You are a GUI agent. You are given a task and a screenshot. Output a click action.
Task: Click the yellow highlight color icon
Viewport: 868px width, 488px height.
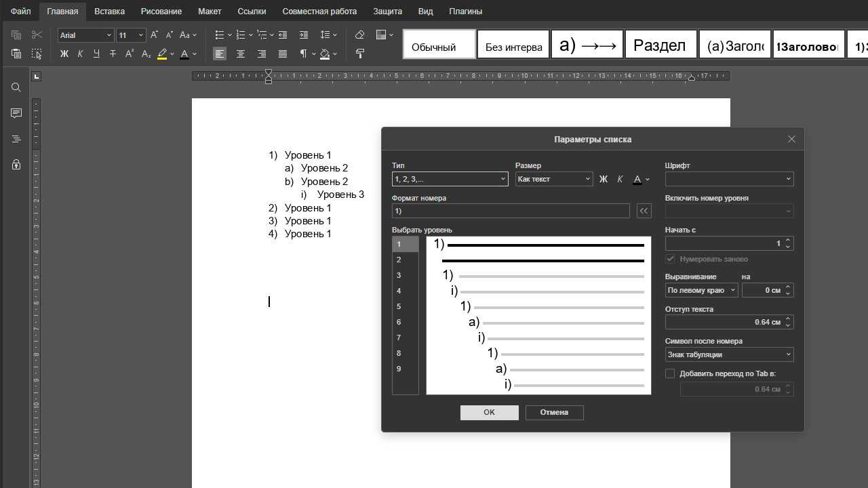click(x=162, y=54)
